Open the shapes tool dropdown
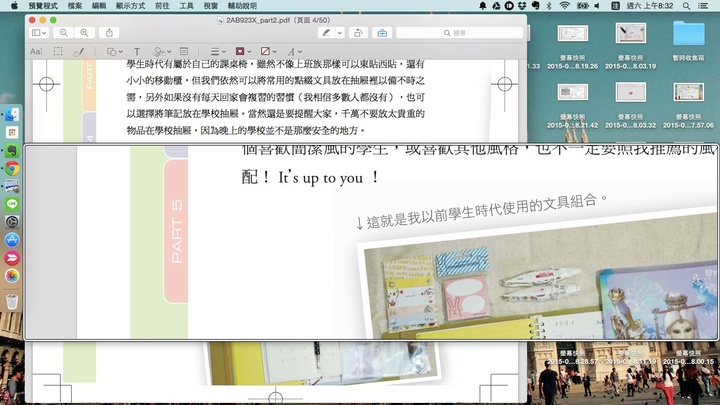This screenshot has width=720, height=405. click(113, 51)
